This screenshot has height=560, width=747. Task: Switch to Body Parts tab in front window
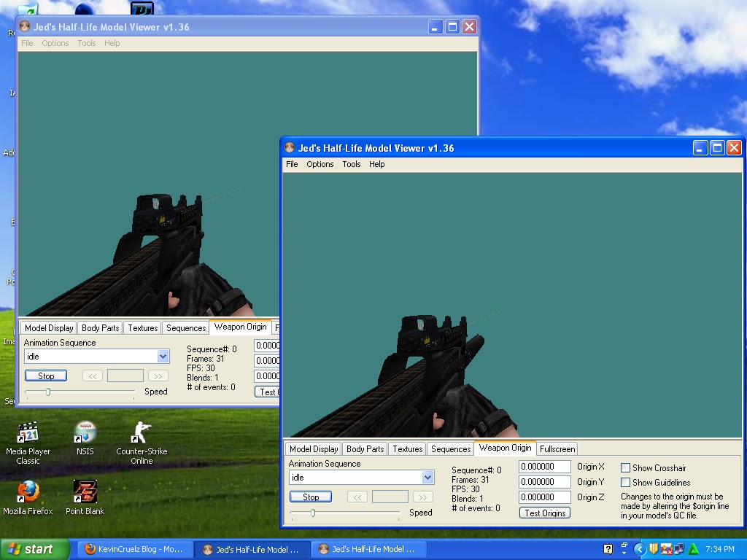[365, 448]
